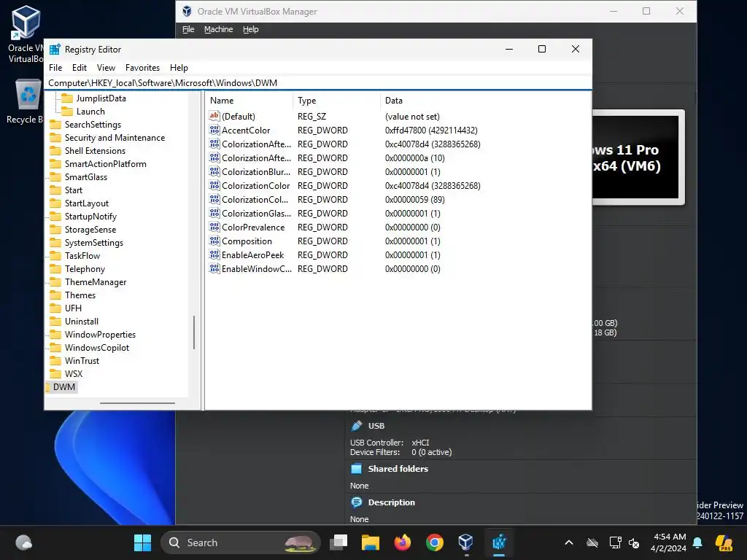Open the Help menu in Registry Editor
The width and height of the screenshot is (747, 560).
179,68
